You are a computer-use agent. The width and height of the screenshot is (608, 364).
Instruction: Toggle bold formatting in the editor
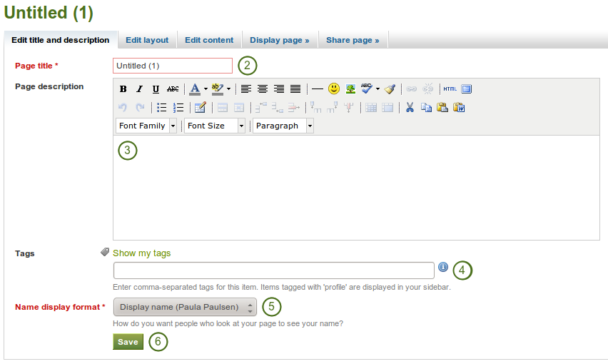click(x=123, y=89)
